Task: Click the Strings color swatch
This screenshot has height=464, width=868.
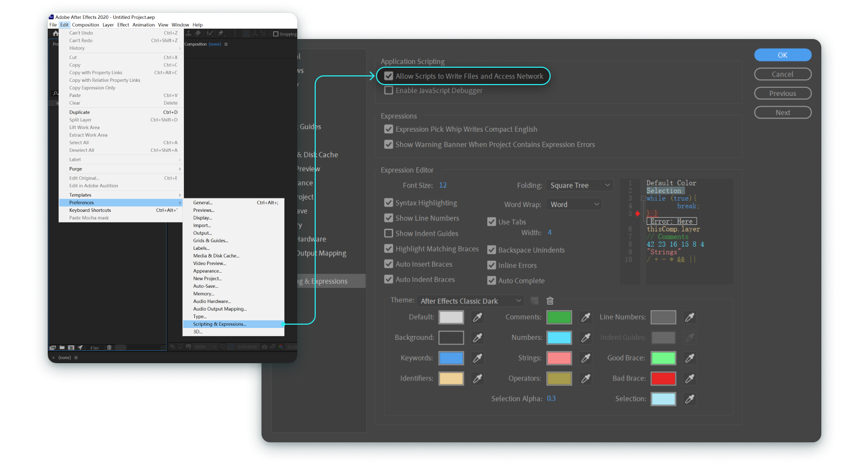Action: 559,358
